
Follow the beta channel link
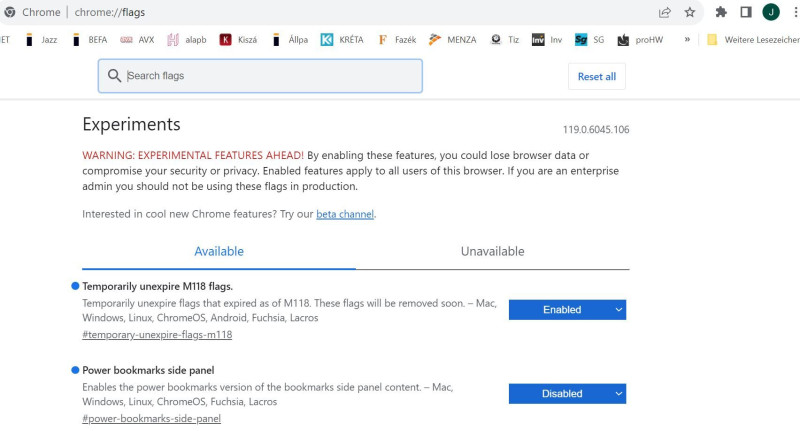345,214
